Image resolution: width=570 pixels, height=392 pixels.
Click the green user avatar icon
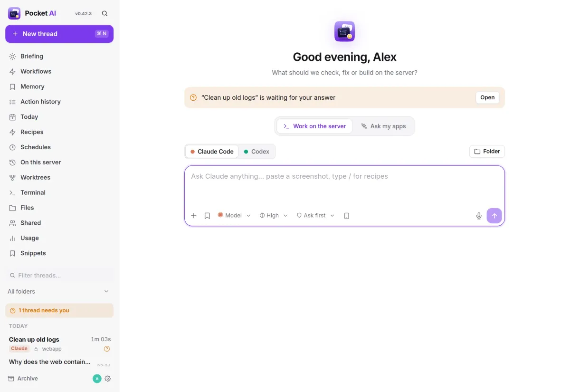[97, 379]
